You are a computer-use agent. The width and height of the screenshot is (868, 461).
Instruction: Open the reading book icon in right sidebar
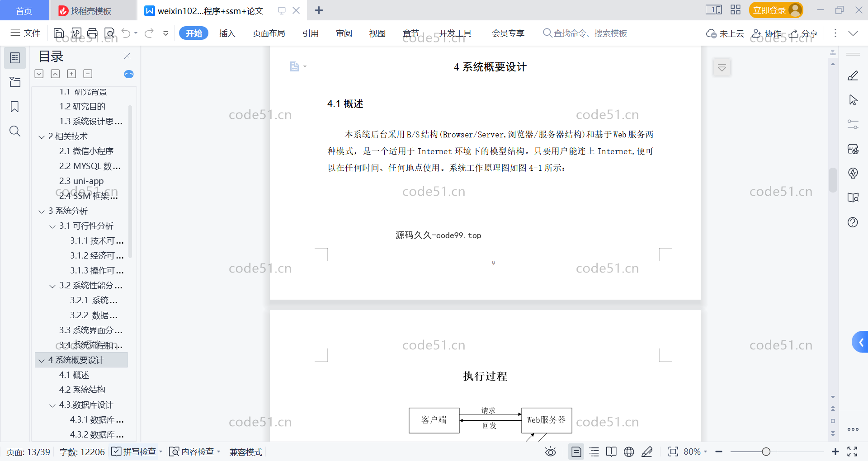point(853,198)
